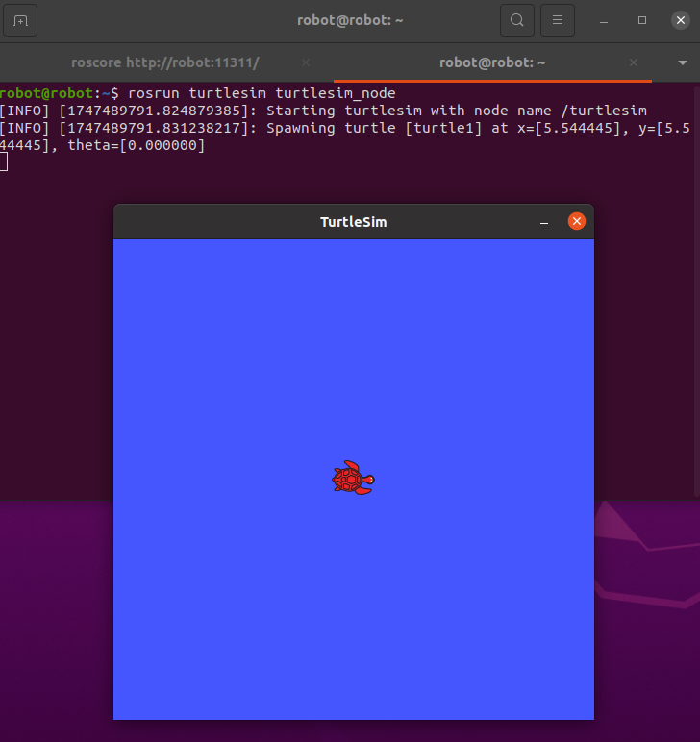Open a new terminal tab
The height and width of the screenshot is (742, 700).
tap(21, 20)
